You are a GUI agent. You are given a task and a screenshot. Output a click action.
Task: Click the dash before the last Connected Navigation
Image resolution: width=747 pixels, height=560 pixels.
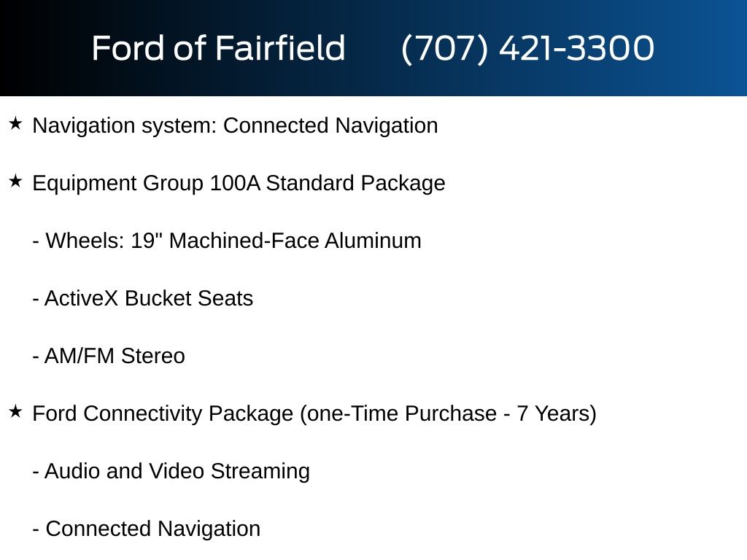(36, 529)
